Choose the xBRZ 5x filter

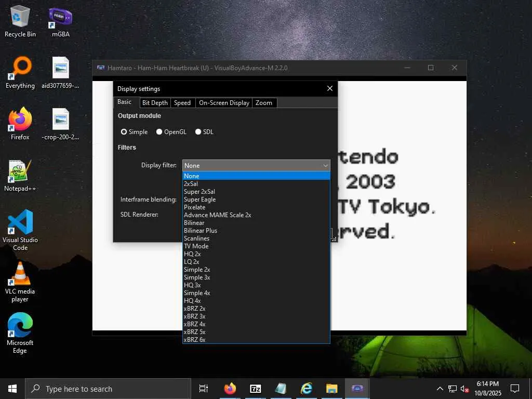pos(256,332)
